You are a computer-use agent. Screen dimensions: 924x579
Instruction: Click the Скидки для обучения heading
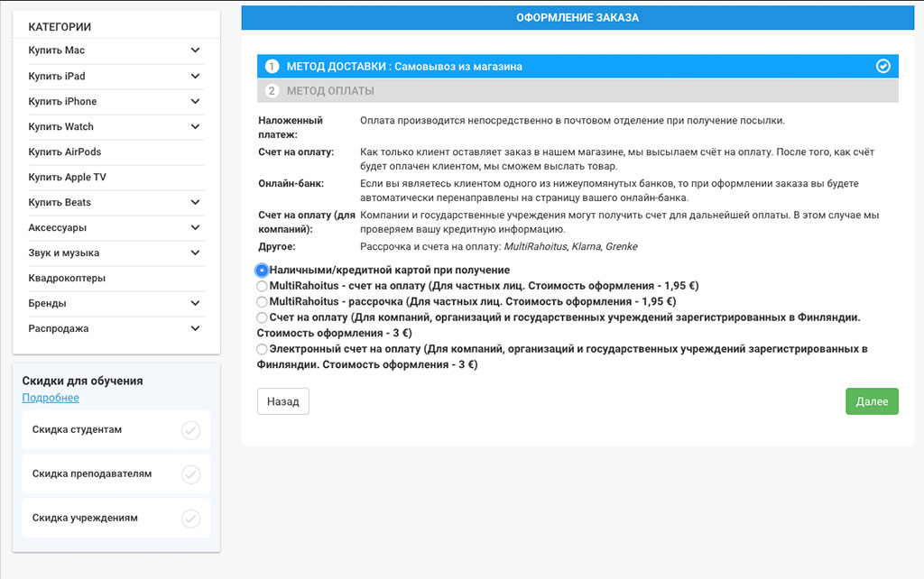point(82,381)
